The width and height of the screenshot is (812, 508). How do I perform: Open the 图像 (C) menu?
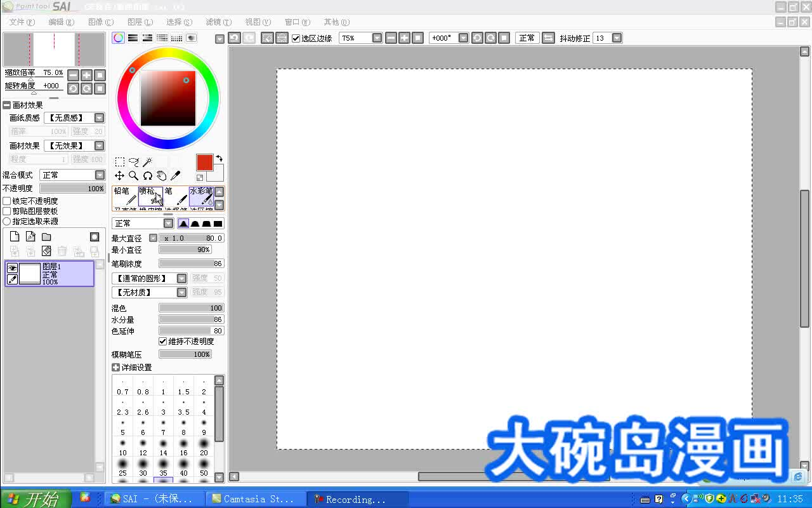[x=101, y=22]
